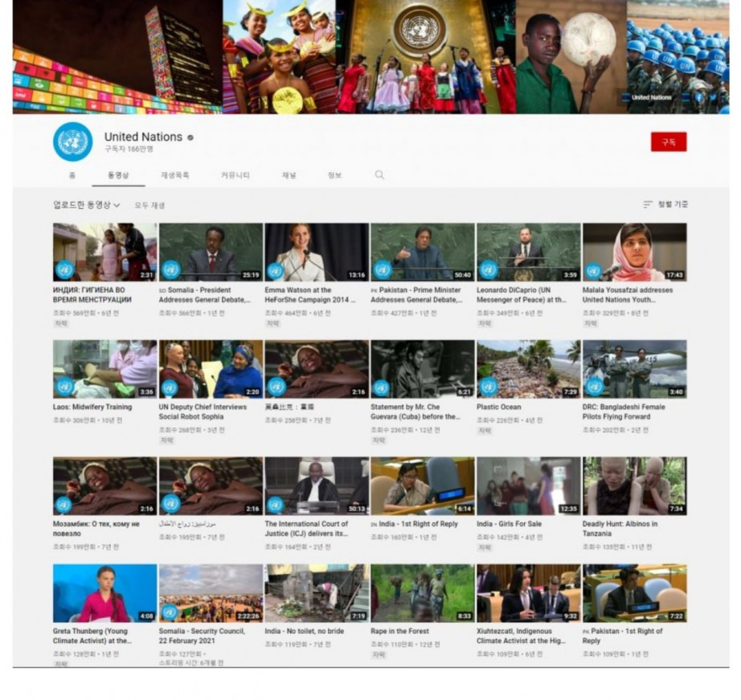Image resolution: width=741 pixels, height=700 pixels.
Task: Open the Social Robot Sophia thumbnail
Action: pyautogui.click(x=211, y=369)
